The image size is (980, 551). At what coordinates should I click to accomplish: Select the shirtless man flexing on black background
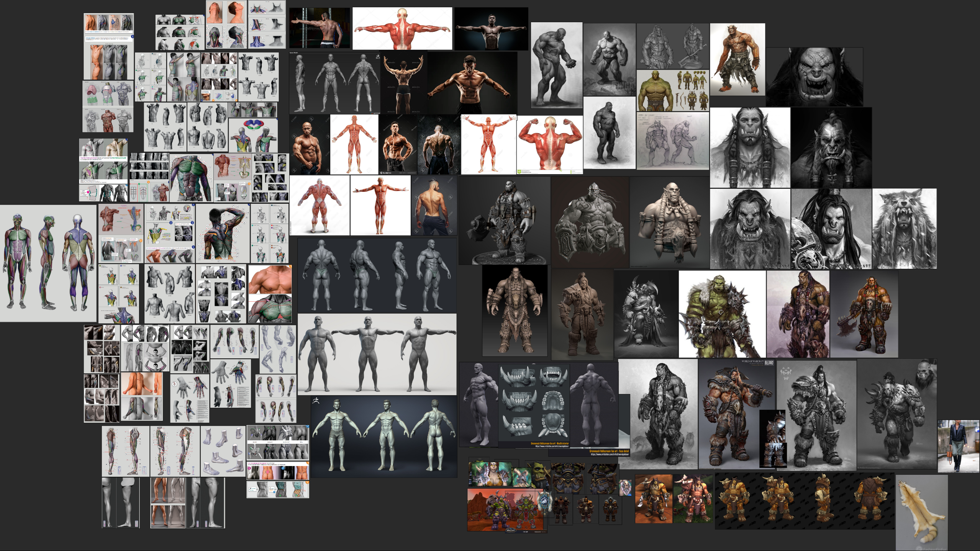click(x=472, y=83)
